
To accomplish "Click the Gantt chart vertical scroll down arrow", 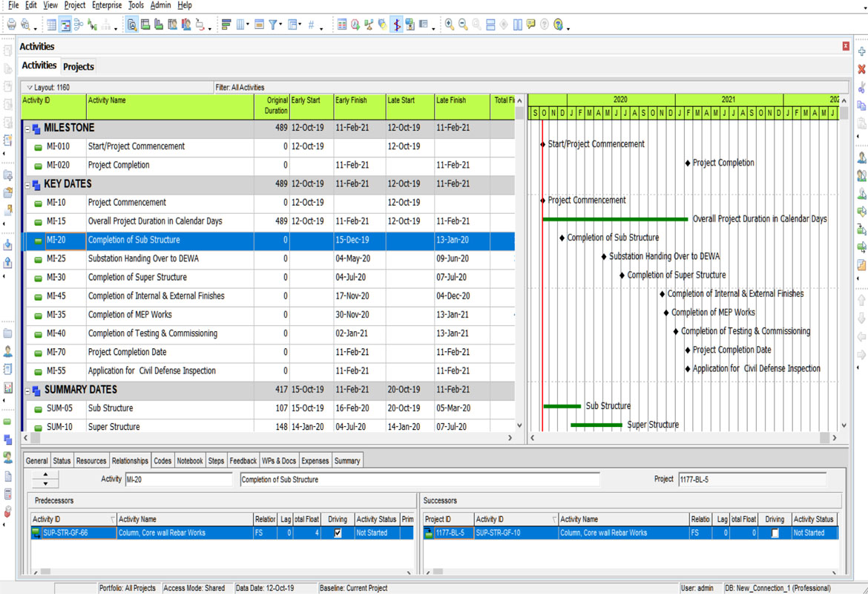I will click(x=844, y=425).
